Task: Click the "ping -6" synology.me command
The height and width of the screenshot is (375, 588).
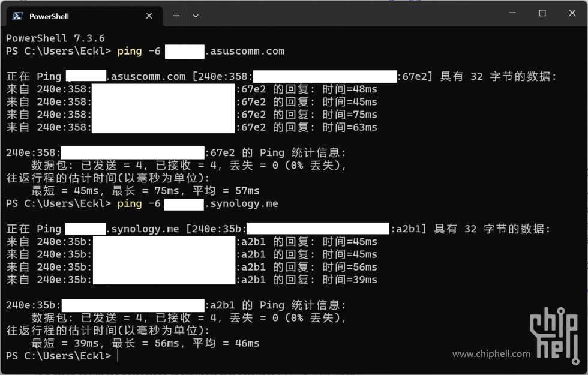Action: 197,203
